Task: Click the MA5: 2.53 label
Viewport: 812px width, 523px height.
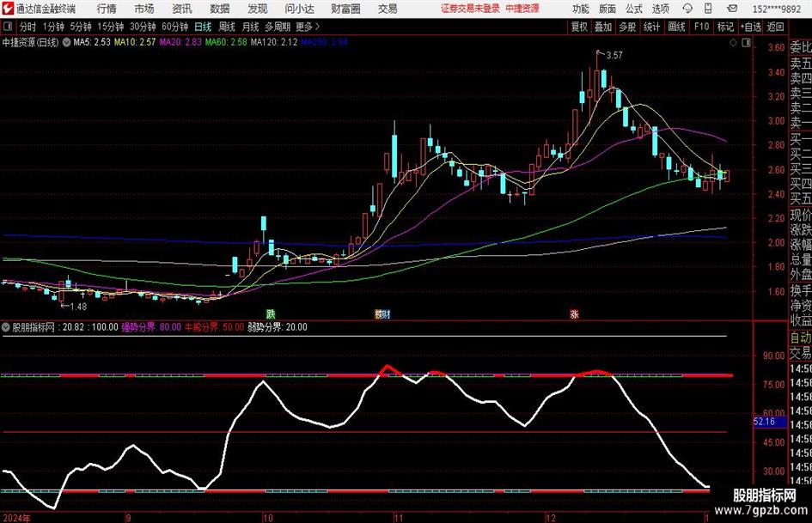Action: click(92, 42)
